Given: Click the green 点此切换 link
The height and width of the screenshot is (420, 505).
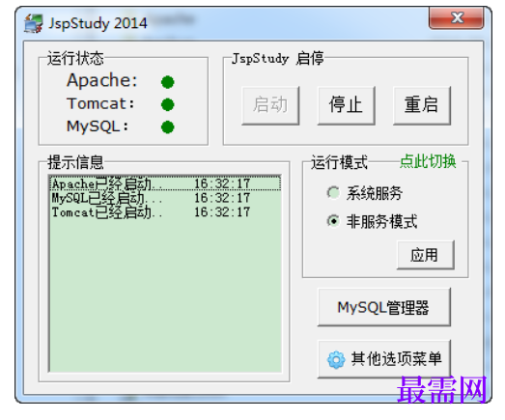Looking at the screenshot, I should 428,161.
